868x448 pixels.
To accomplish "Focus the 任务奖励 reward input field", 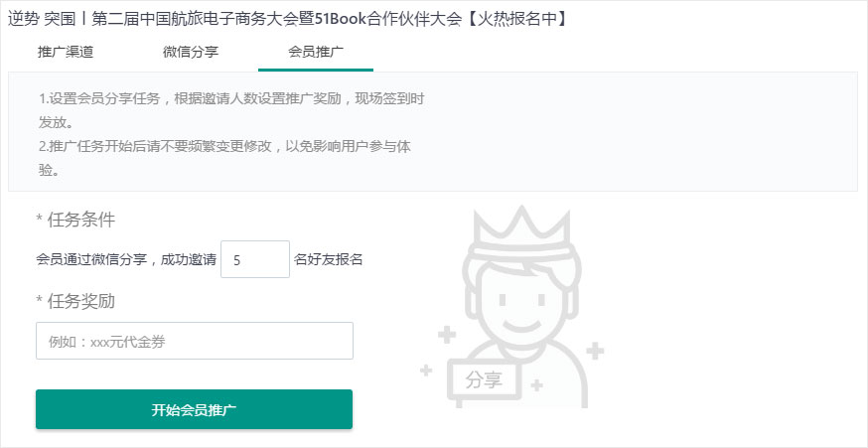I will [x=195, y=341].
